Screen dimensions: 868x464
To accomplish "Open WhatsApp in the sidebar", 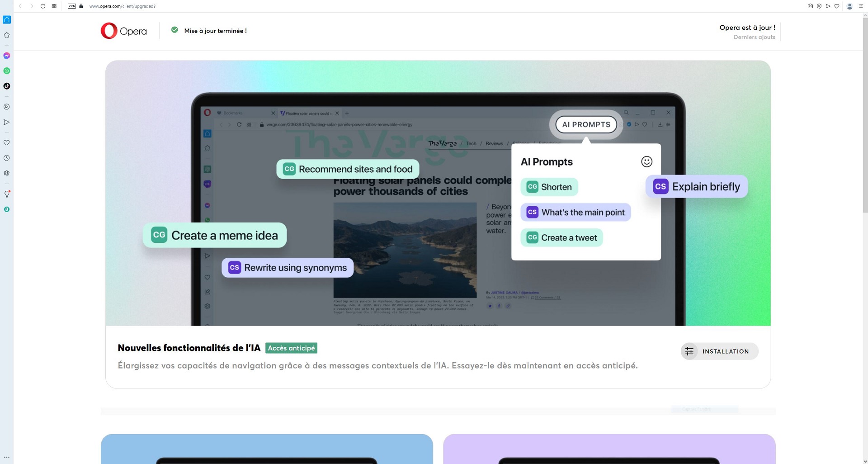I will coord(7,71).
